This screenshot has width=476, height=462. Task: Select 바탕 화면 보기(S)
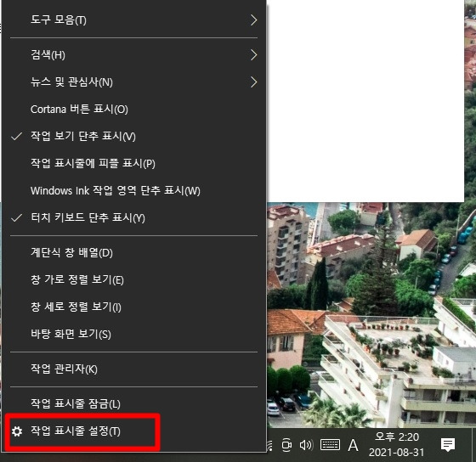coord(133,334)
